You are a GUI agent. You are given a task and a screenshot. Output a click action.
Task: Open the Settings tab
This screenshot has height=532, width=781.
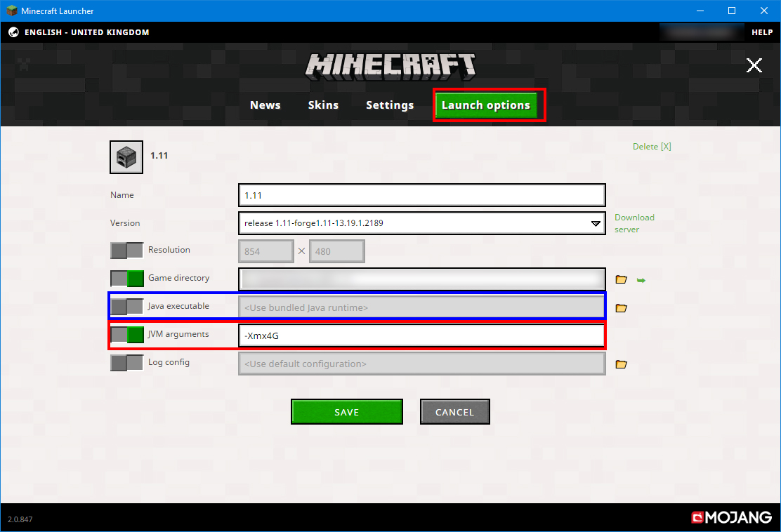[x=390, y=105]
